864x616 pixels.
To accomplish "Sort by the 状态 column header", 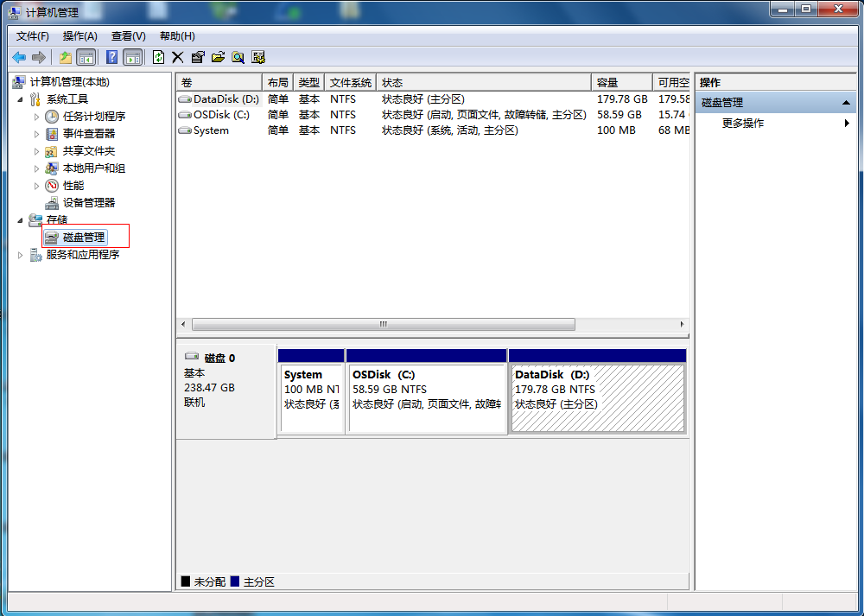I will tap(484, 83).
